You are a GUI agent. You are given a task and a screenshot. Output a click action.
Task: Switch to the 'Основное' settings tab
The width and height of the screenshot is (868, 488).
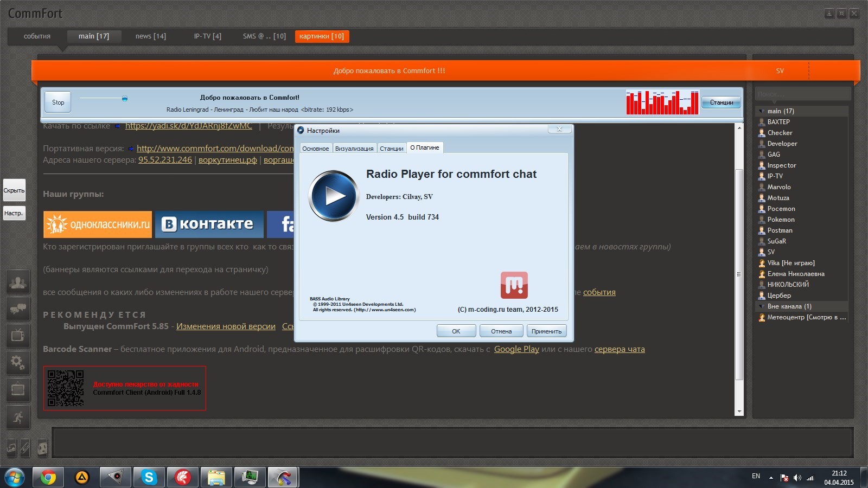(315, 149)
